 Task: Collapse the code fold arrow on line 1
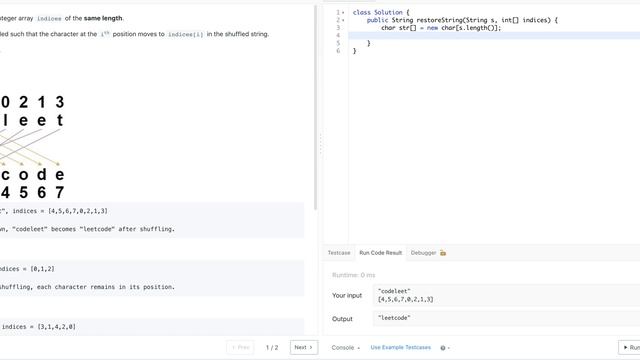343,13
